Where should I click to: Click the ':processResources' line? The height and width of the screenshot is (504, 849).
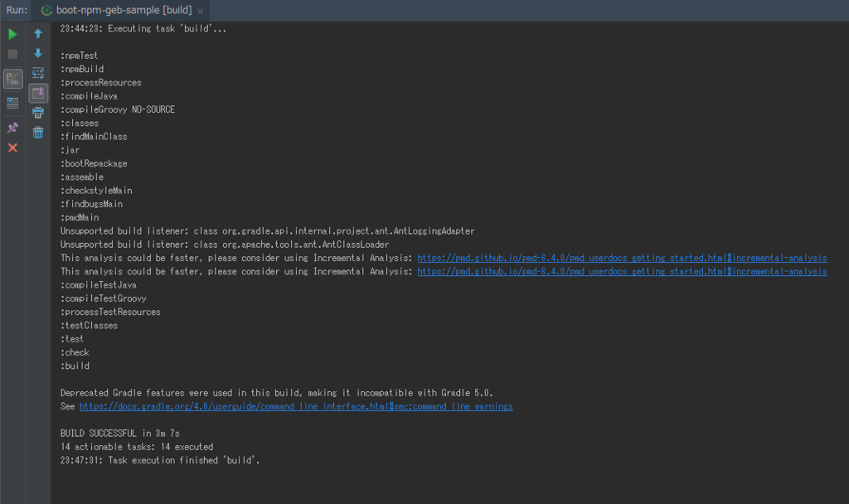pos(100,83)
